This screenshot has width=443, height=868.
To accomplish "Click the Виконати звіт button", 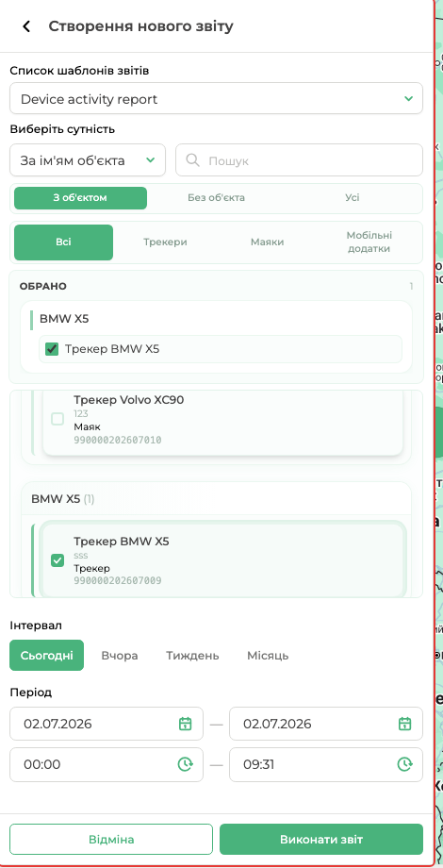I will click(321, 839).
